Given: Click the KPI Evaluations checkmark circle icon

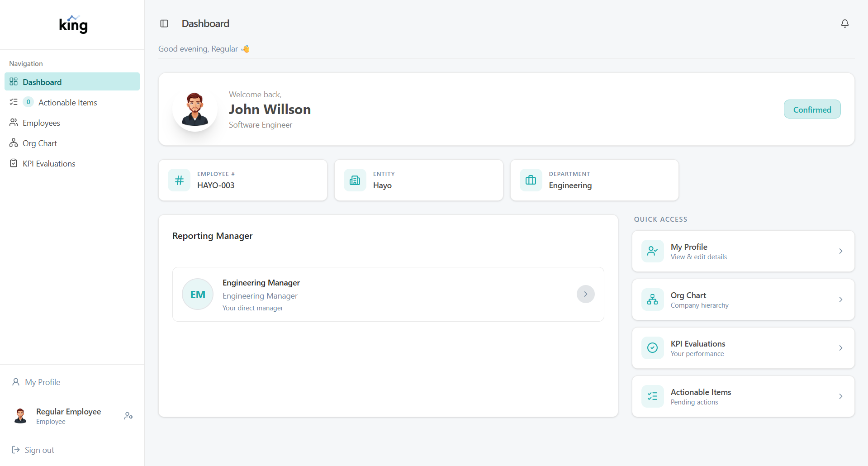Looking at the screenshot, I should pyautogui.click(x=653, y=348).
